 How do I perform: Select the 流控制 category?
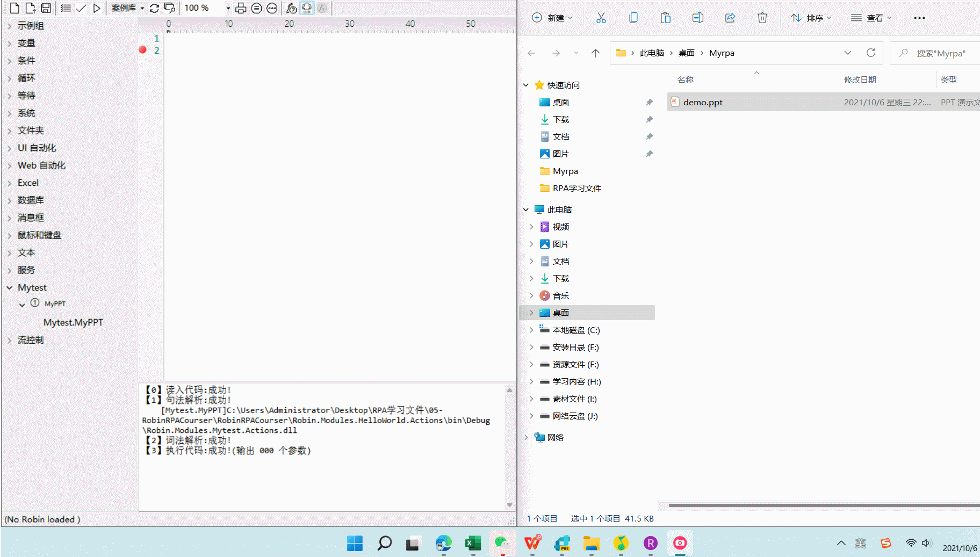coord(31,340)
